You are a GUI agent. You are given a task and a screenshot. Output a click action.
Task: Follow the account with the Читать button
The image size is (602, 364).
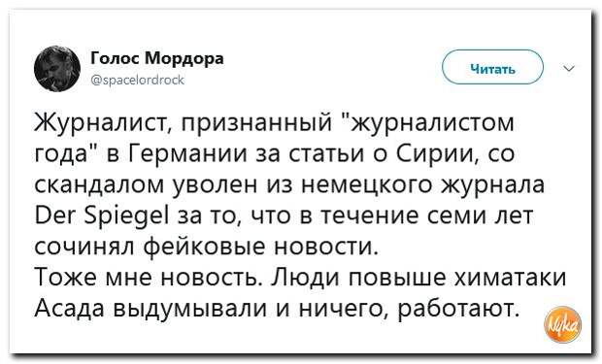coord(492,67)
